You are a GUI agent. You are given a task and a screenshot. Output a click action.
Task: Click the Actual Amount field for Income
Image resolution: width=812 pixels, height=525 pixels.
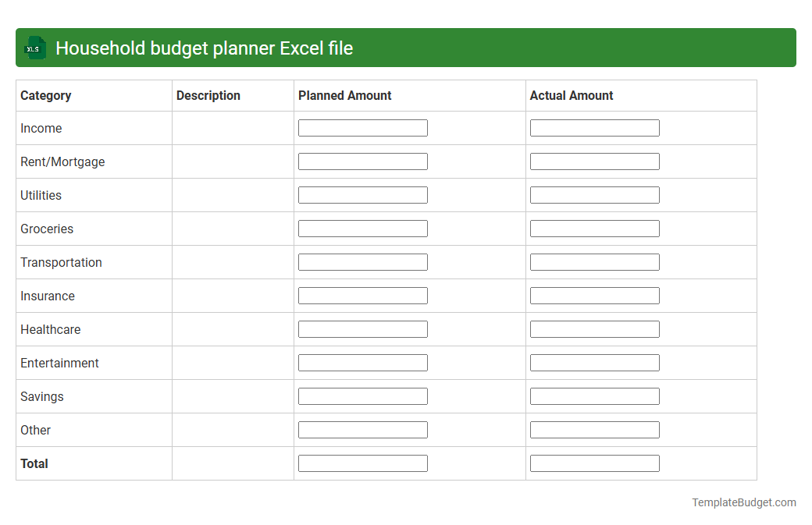coord(594,127)
